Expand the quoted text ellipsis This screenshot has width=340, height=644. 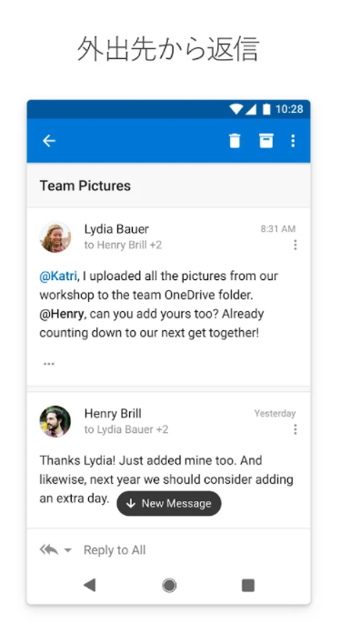49,364
